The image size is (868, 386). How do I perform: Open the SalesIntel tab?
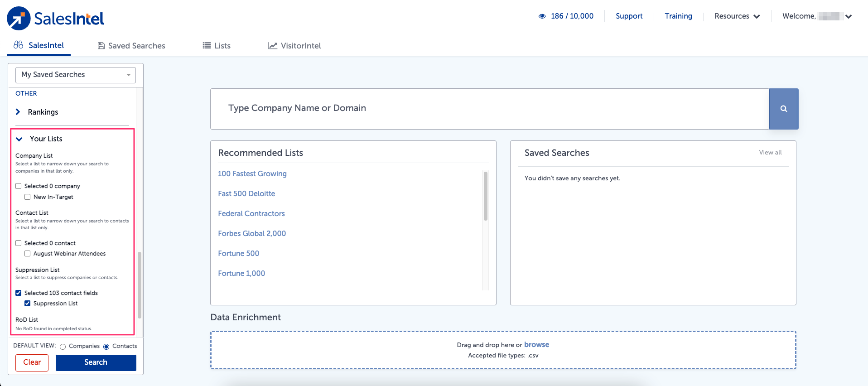click(39, 45)
